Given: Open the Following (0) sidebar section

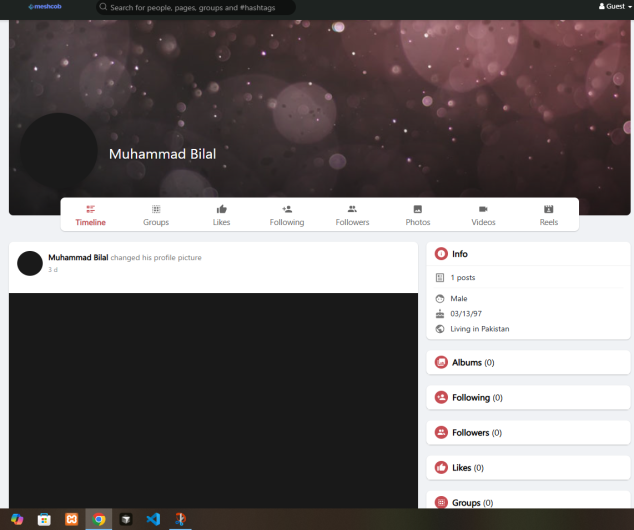Looking at the screenshot, I should pos(471,398).
